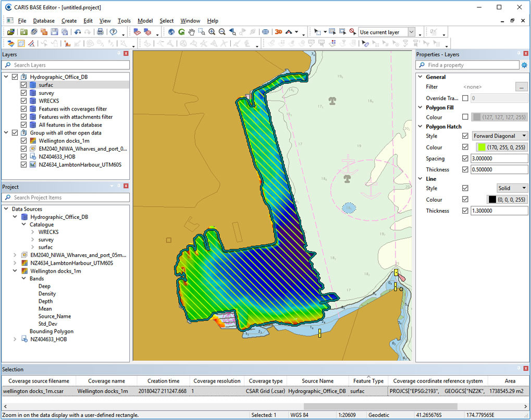The image size is (531, 420).
Task: Click the arrow with dashed box select tool
Action: (x=317, y=32)
